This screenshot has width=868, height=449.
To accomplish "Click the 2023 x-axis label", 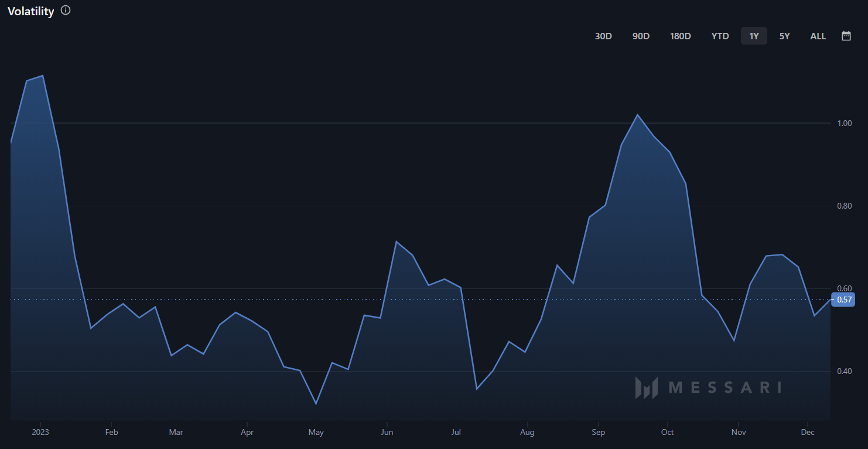I will 40,432.
